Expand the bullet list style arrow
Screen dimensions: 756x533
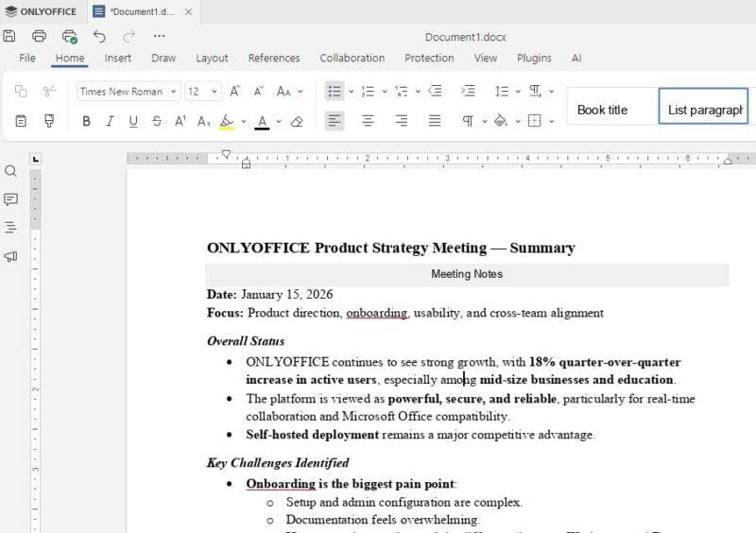[352, 91]
